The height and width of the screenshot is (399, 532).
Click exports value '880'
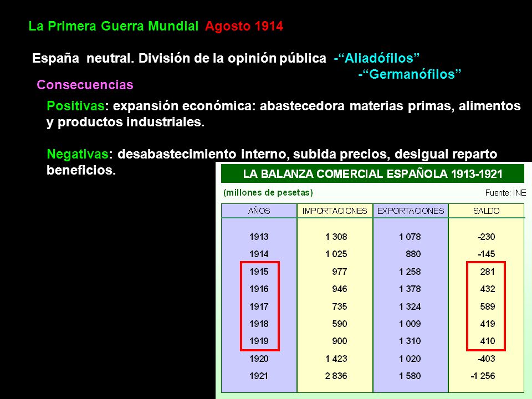coord(413,254)
